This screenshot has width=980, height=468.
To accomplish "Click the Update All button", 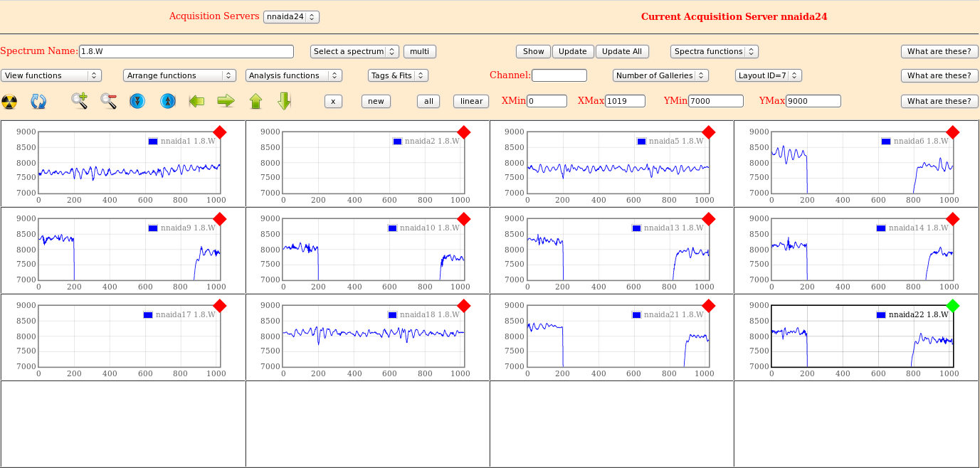I will [x=622, y=51].
